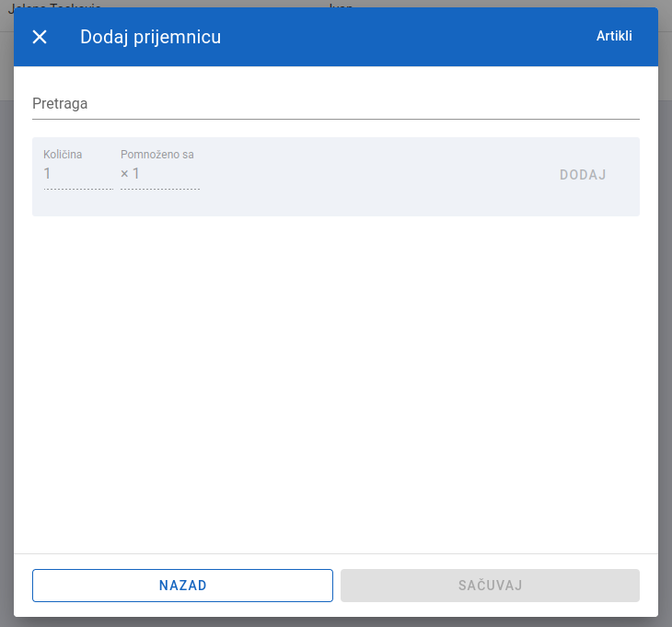The image size is (672, 627).
Task: Click the digit 1 in multiplier field
Action: 135,174
